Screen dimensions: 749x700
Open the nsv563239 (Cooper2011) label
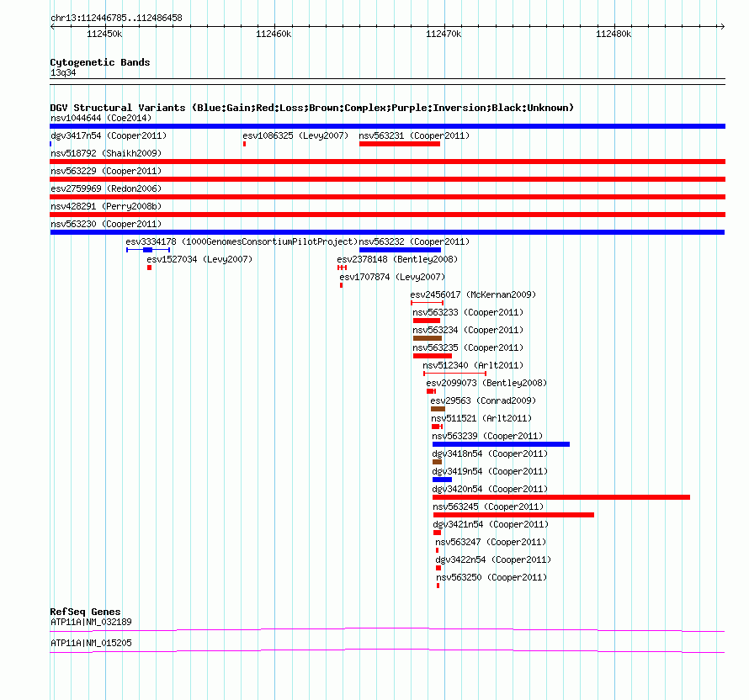(x=488, y=436)
